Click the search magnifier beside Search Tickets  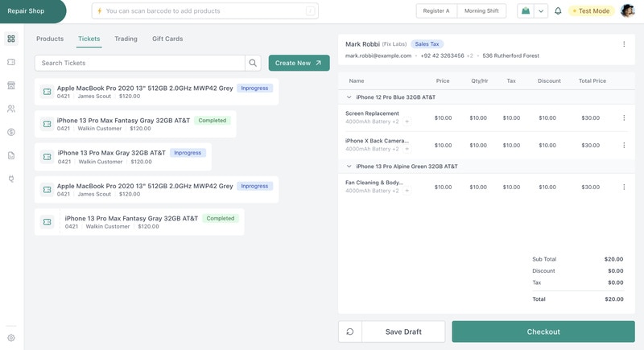coord(254,63)
